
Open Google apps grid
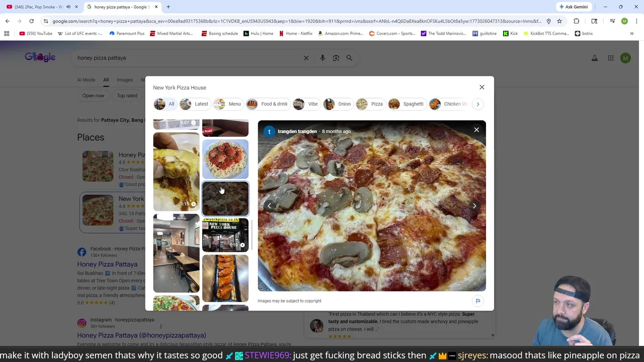[x=610, y=58]
